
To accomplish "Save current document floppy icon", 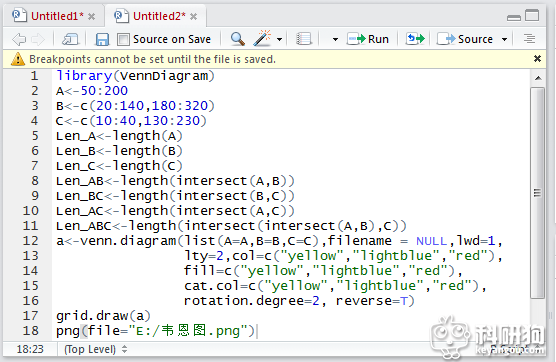I will click(102, 39).
